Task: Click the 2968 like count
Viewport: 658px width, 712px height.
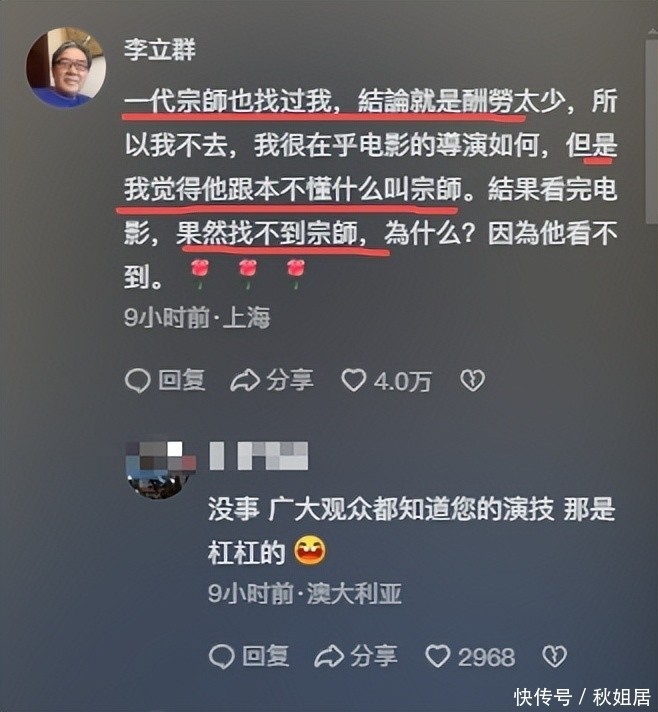Action: (x=486, y=657)
